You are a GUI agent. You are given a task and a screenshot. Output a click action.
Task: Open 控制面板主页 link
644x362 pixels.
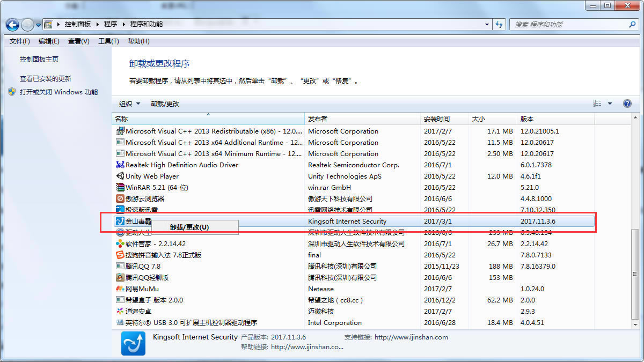pos(39,60)
